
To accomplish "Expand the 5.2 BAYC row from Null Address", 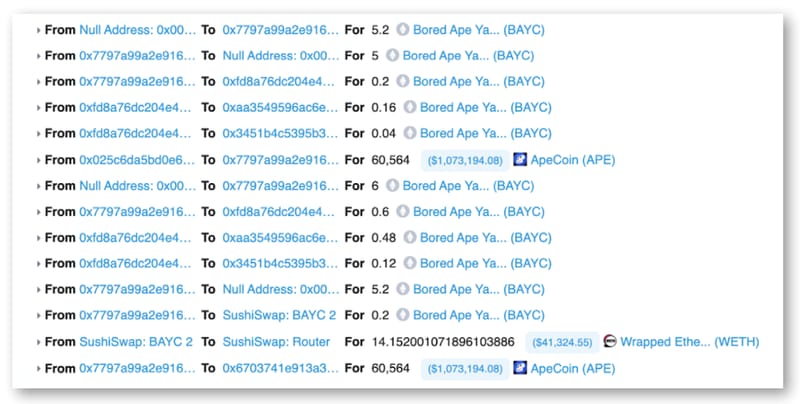I will click(38, 30).
